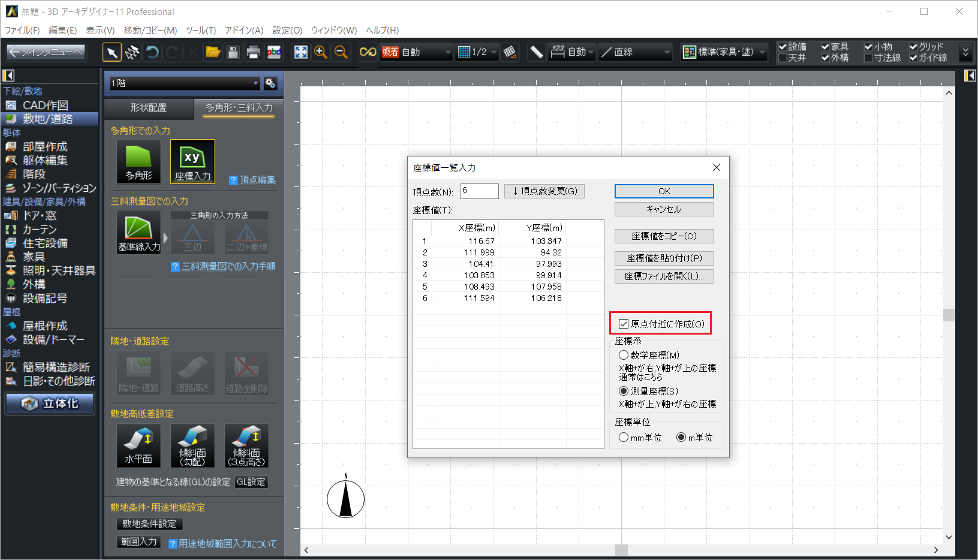Click the 座標ファイルを開く button
The image size is (978, 560).
pyautogui.click(x=664, y=276)
